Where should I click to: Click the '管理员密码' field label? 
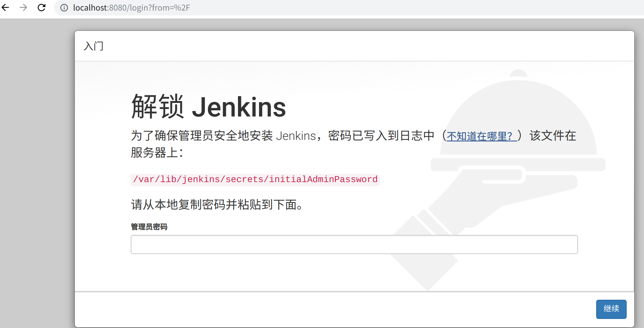click(x=149, y=227)
